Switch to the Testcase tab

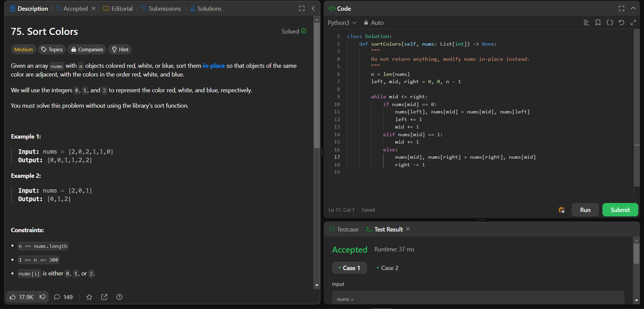tap(343, 229)
